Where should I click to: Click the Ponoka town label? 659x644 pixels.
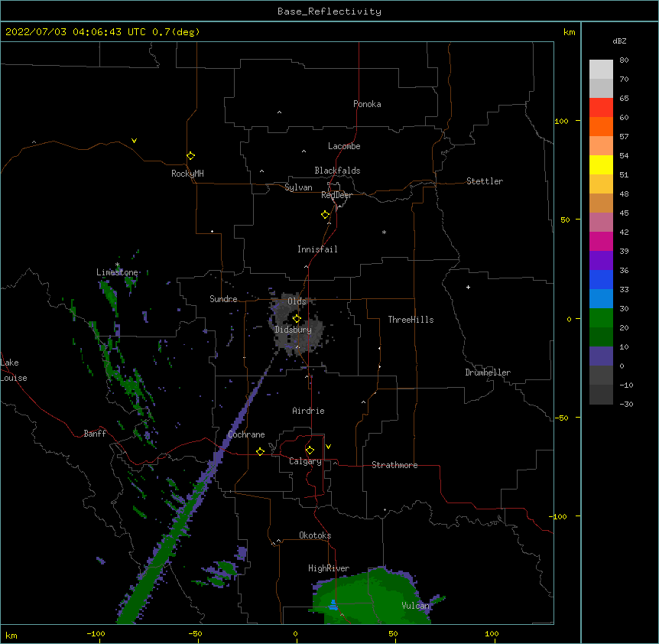point(367,104)
